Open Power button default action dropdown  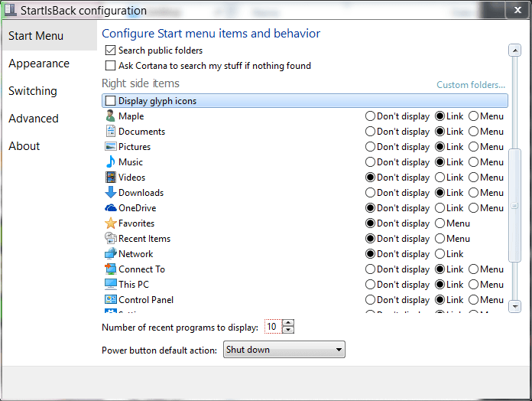[284, 350]
